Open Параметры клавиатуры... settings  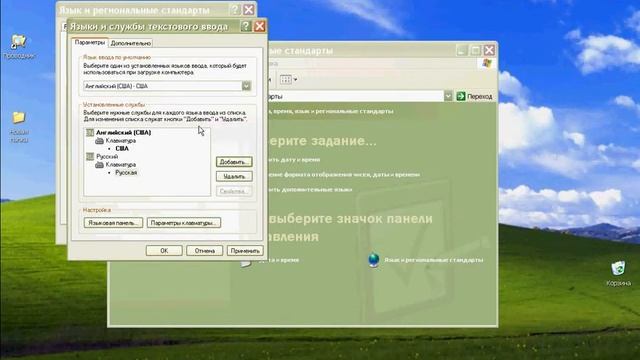point(184,223)
